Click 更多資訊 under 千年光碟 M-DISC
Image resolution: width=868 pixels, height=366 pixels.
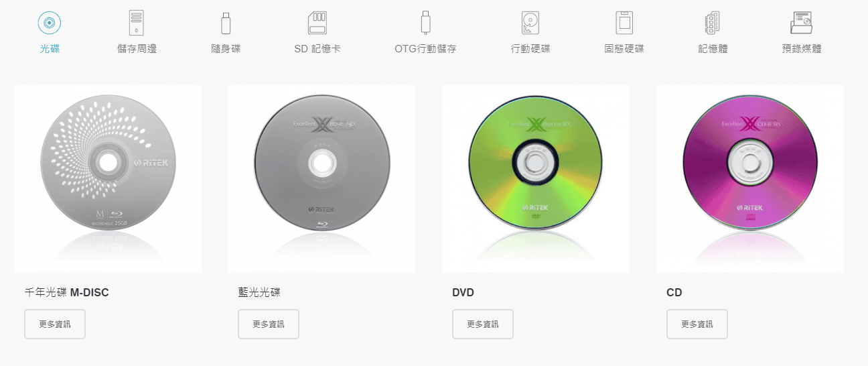(55, 324)
